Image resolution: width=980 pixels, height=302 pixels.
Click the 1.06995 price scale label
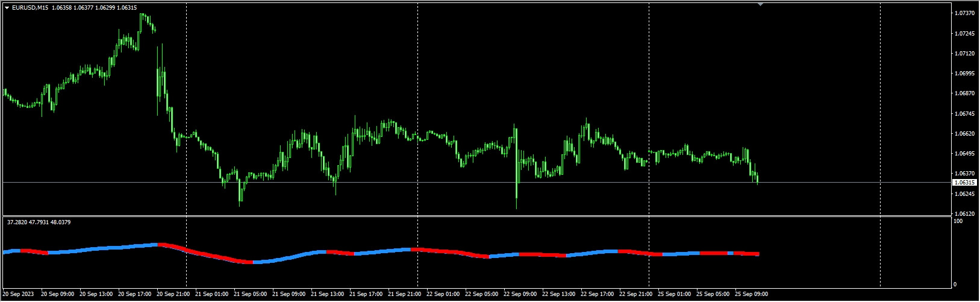pos(965,74)
